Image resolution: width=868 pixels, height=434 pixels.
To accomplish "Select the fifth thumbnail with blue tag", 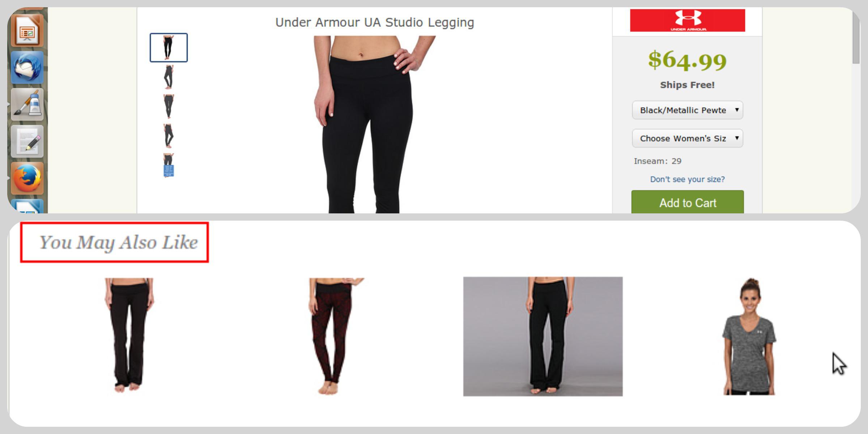I will (x=169, y=165).
